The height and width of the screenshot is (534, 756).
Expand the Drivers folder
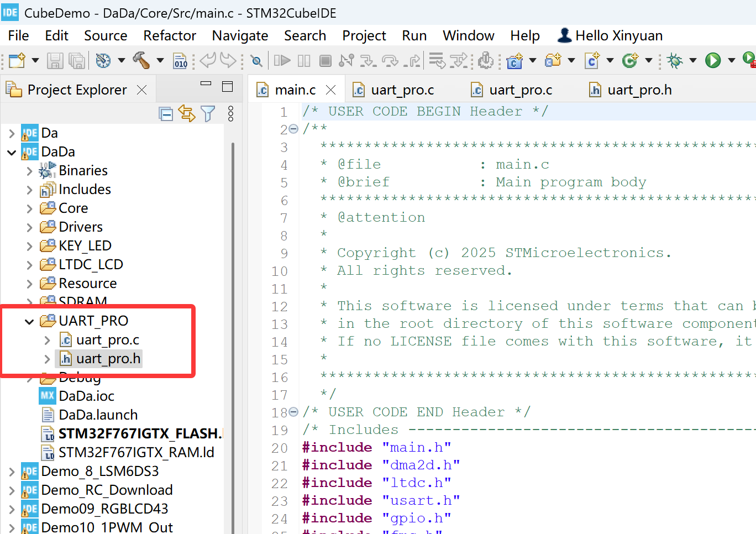(30, 227)
